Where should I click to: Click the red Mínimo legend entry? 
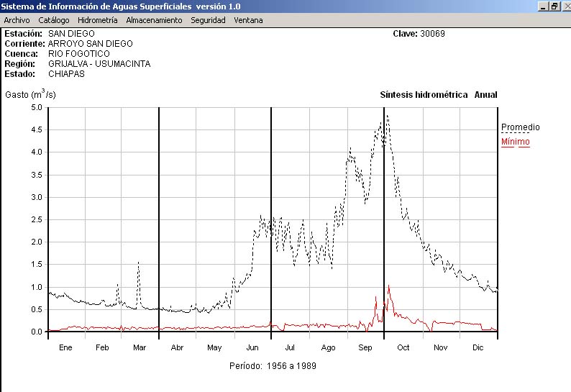click(515, 142)
